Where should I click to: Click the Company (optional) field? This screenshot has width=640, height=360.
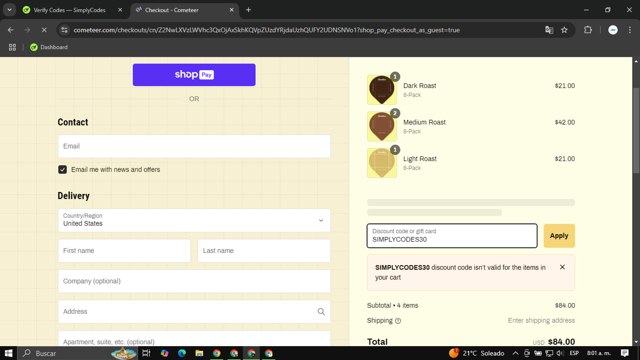[194, 281]
